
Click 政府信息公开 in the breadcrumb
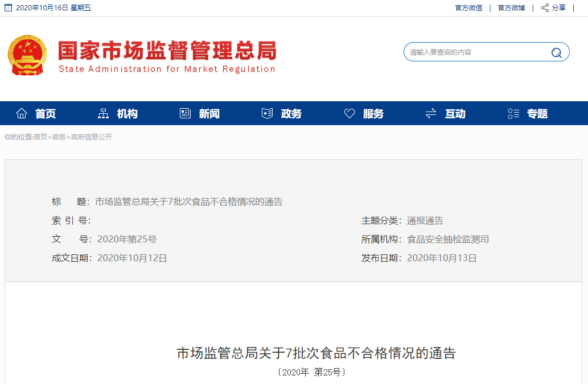click(92, 137)
